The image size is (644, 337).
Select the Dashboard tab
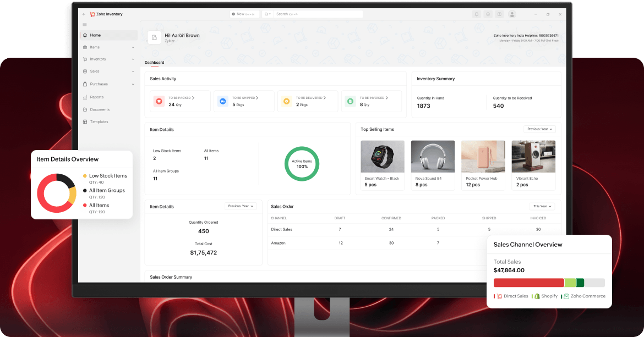point(155,63)
